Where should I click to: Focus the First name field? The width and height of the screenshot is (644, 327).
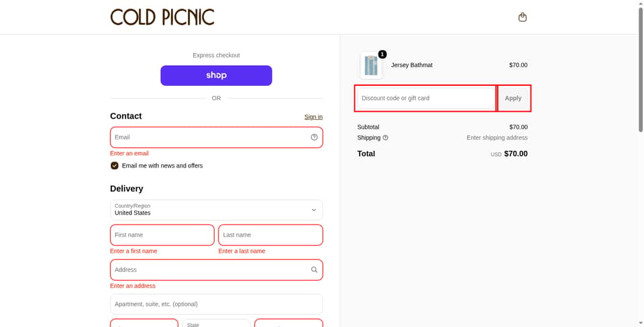click(x=162, y=235)
